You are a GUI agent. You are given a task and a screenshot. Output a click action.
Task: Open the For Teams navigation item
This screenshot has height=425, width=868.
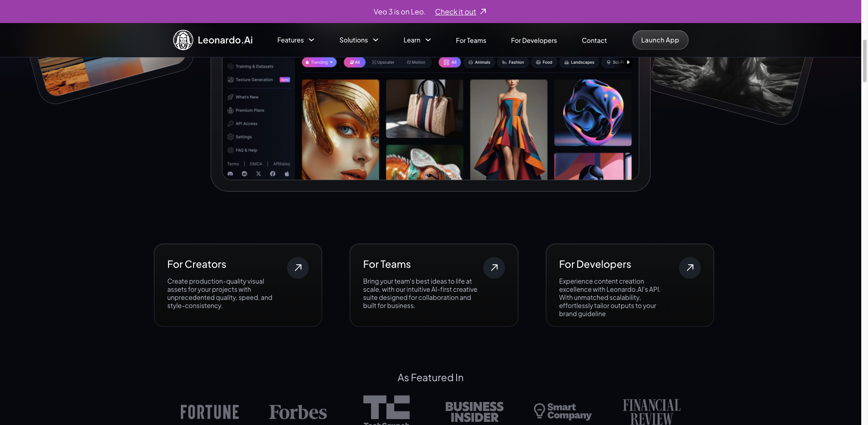pos(471,40)
